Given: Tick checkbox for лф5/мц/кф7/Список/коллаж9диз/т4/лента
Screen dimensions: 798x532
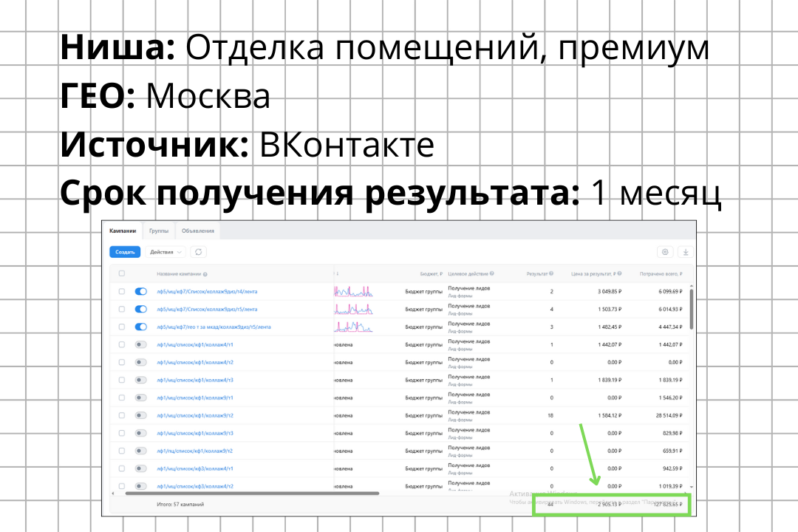Looking at the screenshot, I should [122, 292].
